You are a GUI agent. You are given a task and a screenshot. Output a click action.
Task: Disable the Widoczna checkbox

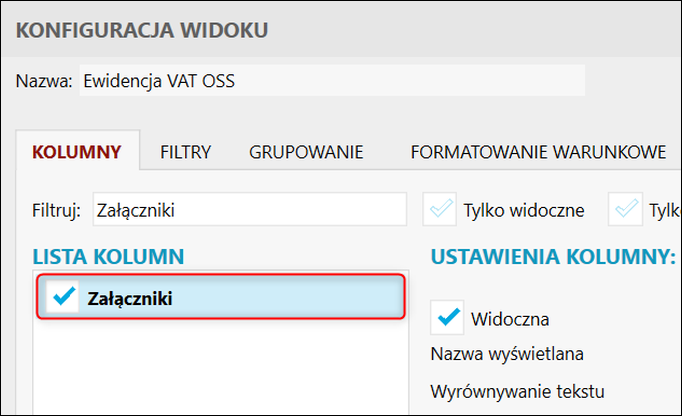447,318
